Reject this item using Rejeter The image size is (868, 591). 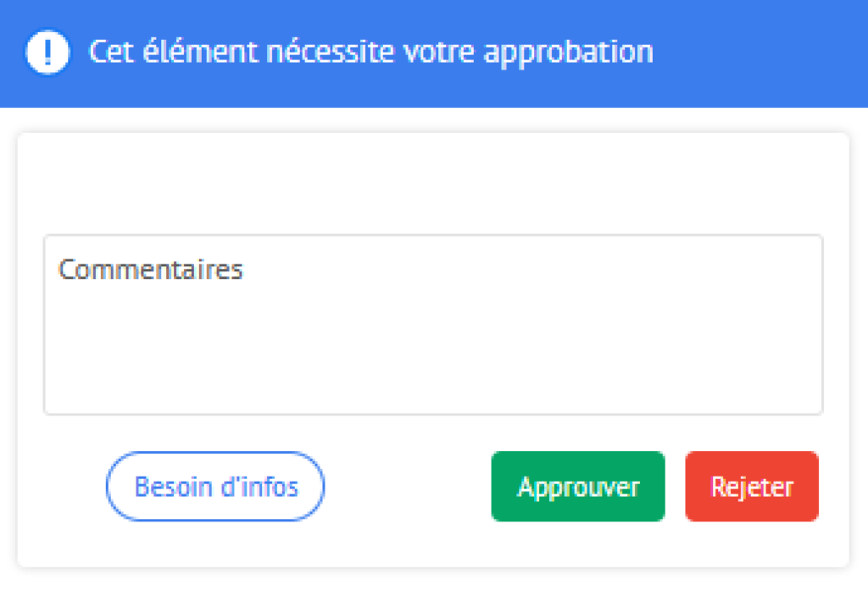[752, 487]
